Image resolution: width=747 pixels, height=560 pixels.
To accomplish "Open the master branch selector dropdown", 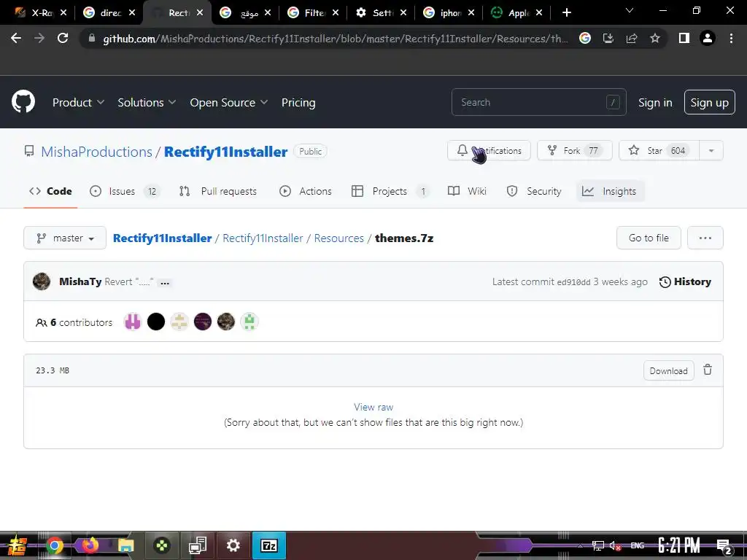I will pyautogui.click(x=65, y=238).
